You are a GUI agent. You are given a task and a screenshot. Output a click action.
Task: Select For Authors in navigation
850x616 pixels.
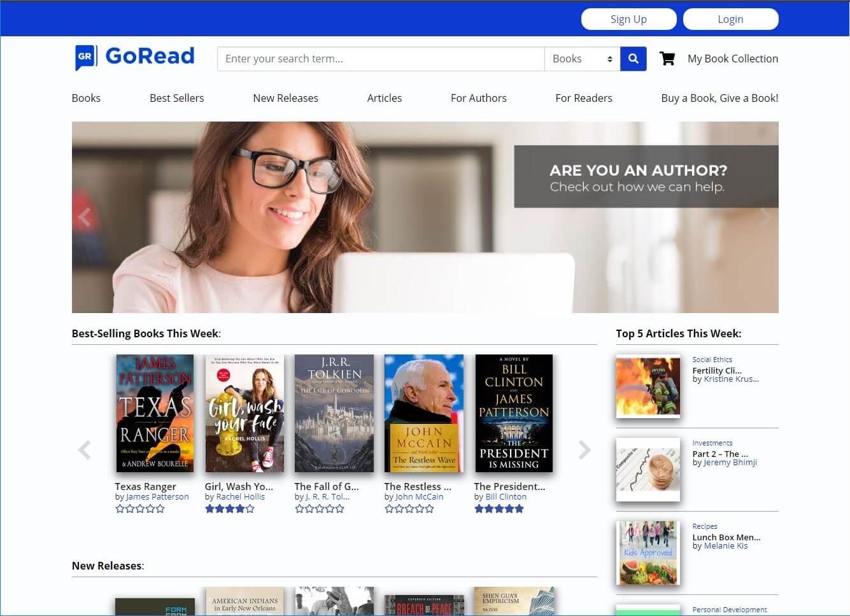tap(479, 98)
